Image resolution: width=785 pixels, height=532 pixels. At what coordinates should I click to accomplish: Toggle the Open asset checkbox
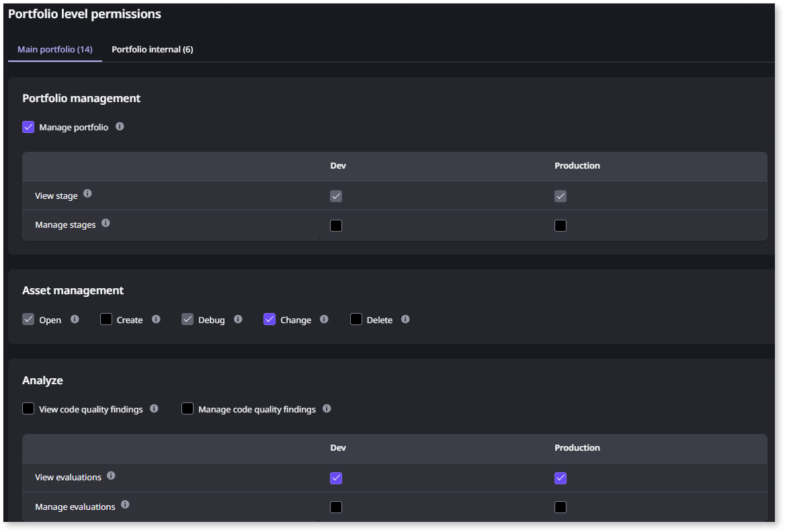click(x=28, y=319)
